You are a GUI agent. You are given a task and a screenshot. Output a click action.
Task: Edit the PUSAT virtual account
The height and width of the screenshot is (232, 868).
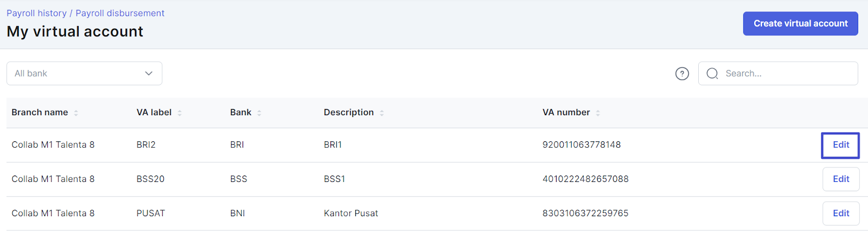841,214
